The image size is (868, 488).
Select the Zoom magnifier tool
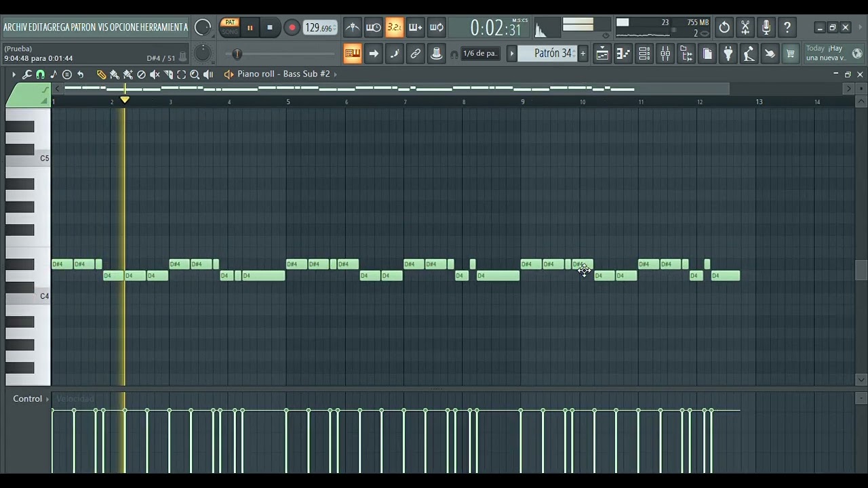(195, 75)
